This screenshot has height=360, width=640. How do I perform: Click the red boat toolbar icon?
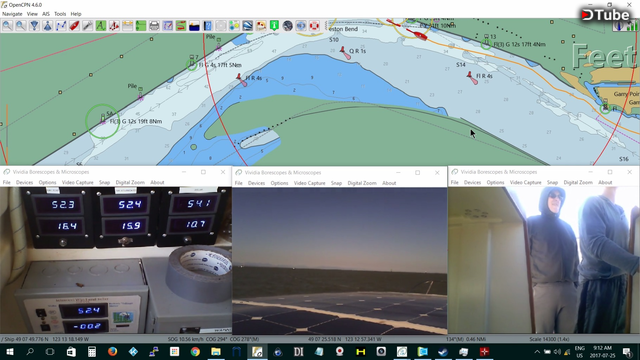(x=74, y=26)
